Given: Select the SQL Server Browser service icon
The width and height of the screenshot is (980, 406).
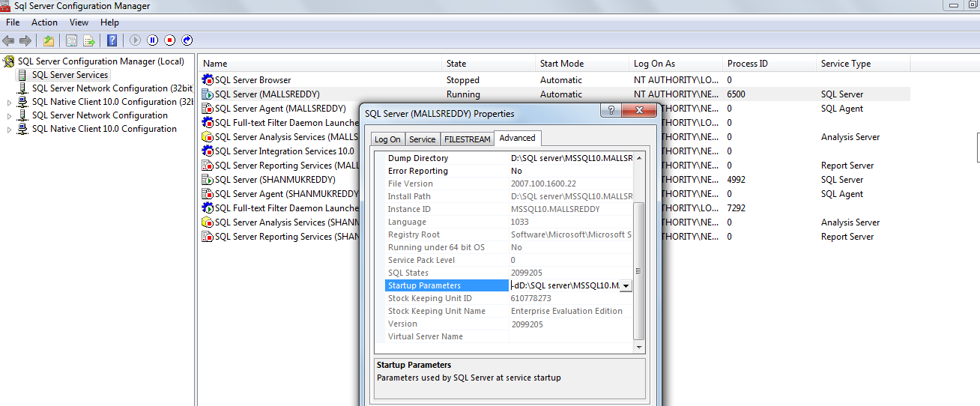Looking at the screenshot, I should pyautogui.click(x=208, y=80).
